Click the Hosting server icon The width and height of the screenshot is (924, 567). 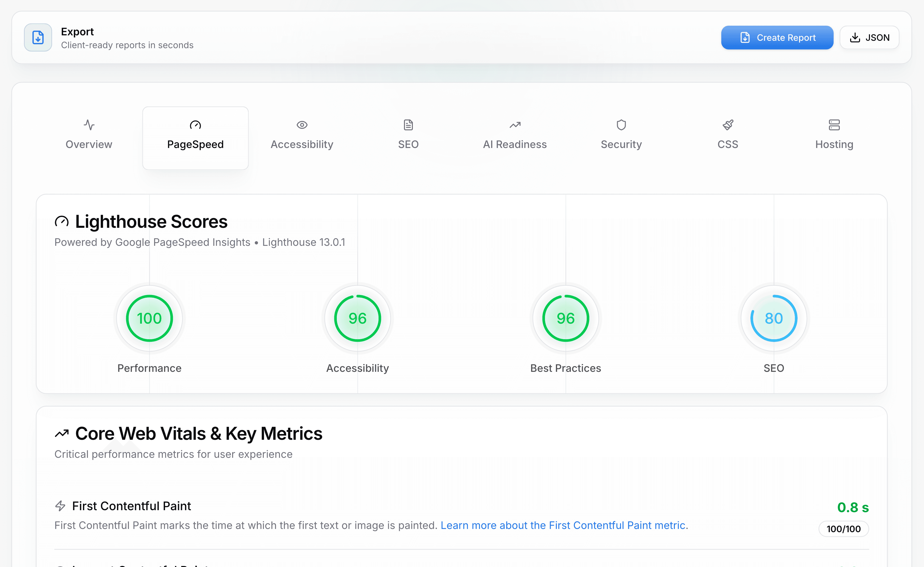tap(834, 125)
